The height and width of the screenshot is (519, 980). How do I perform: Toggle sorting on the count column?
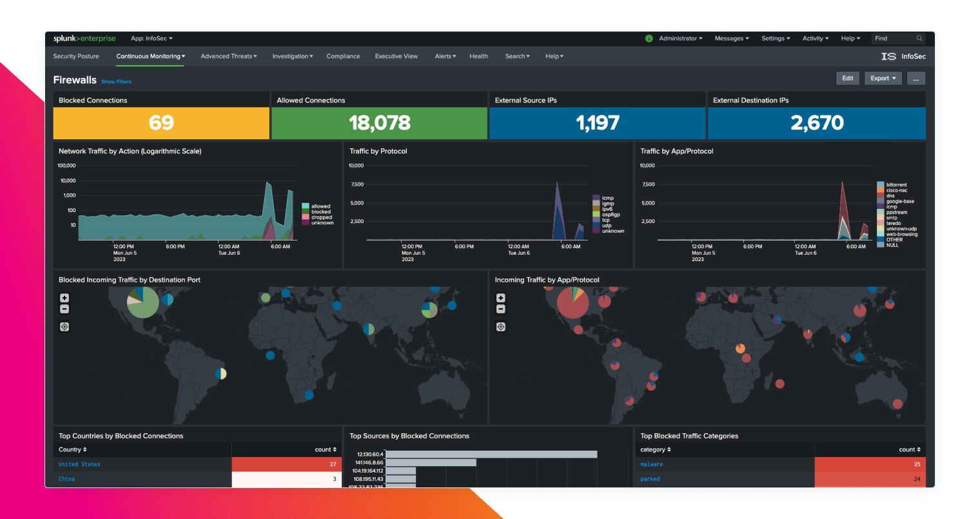pos(325,449)
